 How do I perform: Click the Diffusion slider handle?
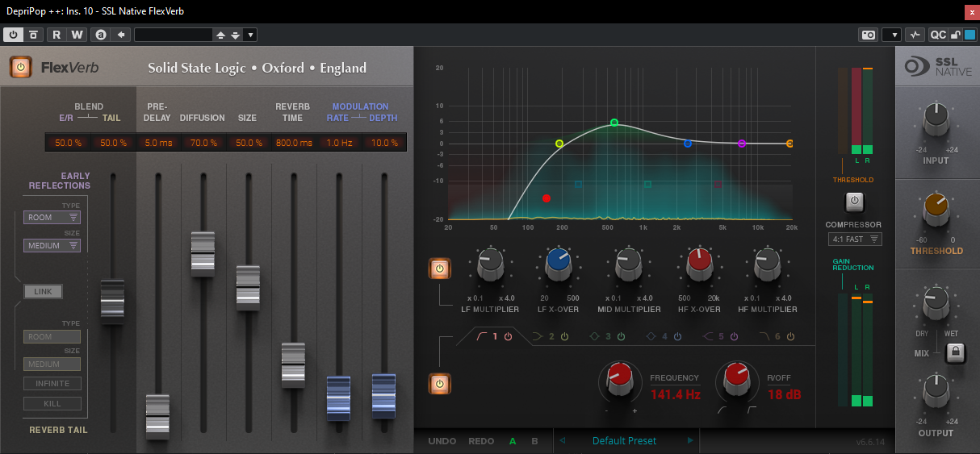pyautogui.click(x=203, y=254)
